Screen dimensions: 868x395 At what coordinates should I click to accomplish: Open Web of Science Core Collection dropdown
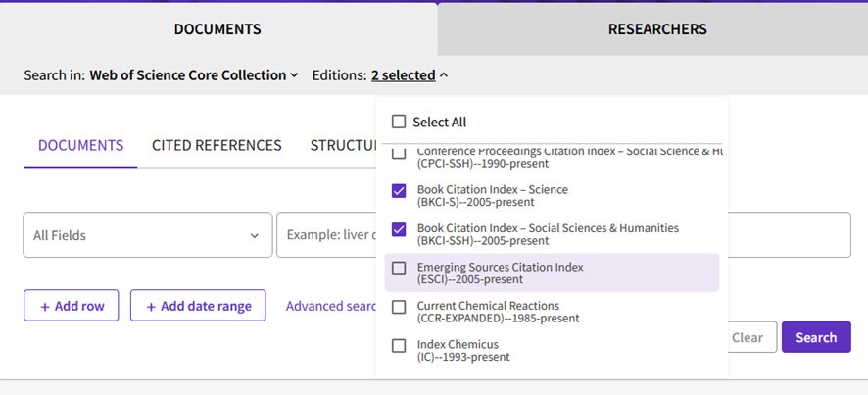point(194,75)
